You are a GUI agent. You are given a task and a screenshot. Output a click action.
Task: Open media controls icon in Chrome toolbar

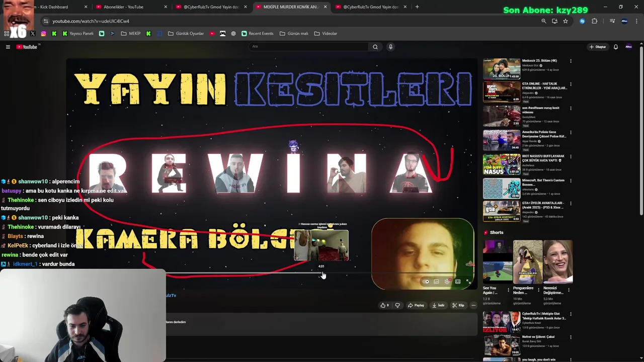(612, 21)
